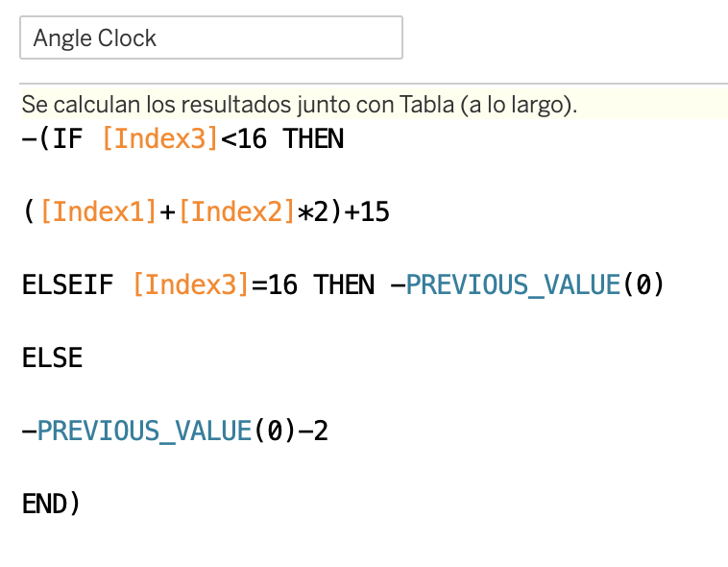
Task: Click PREVIOUS_VALUE function on the ELSEIF line
Action: (x=514, y=285)
